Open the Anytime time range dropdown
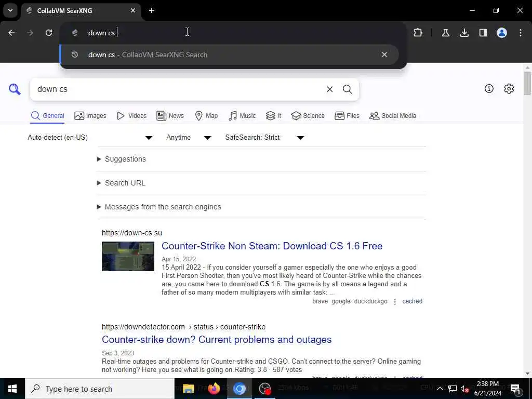Viewport: 532px width, 399px height. click(x=189, y=137)
